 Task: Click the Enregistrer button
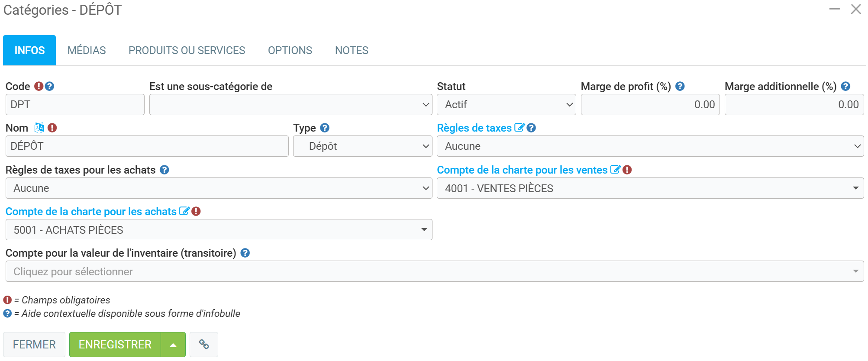(115, 345)
